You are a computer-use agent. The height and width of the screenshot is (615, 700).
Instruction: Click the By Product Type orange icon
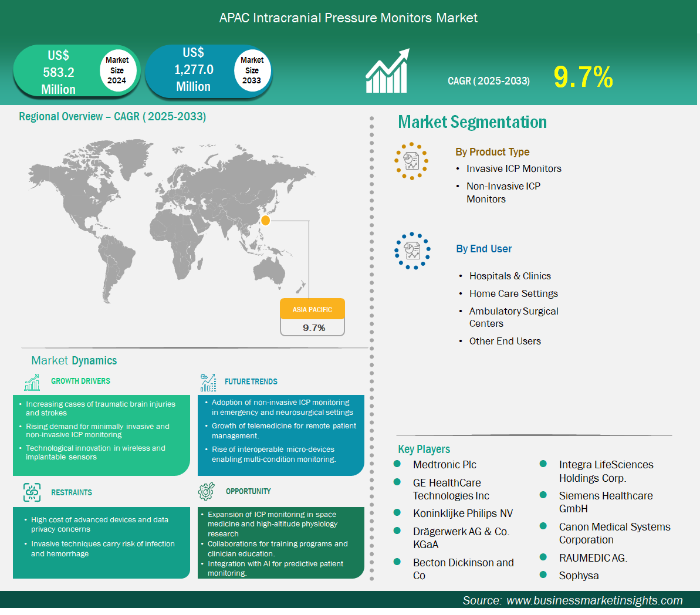[411, 161]
